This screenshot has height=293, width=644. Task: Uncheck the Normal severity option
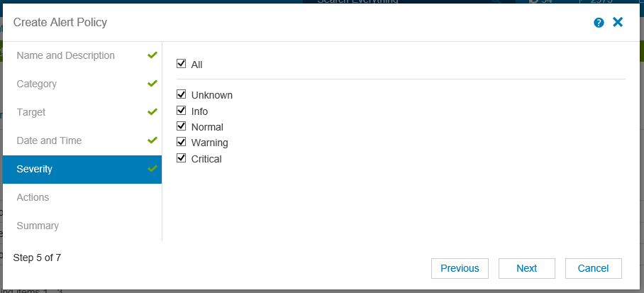click(181, 126)
